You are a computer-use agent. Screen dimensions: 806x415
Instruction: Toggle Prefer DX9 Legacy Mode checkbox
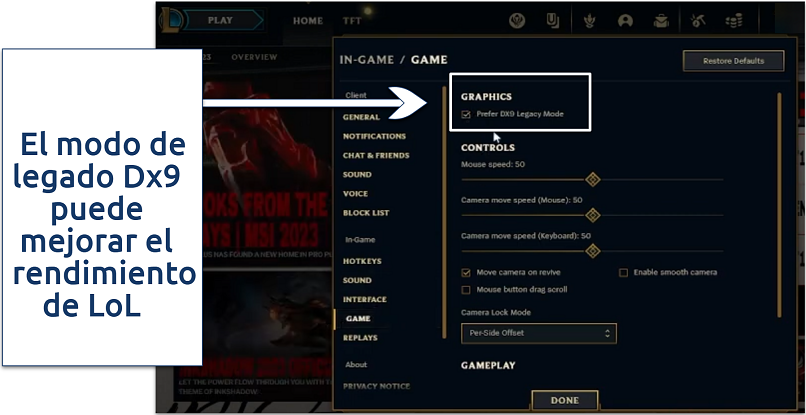[466, 114]
